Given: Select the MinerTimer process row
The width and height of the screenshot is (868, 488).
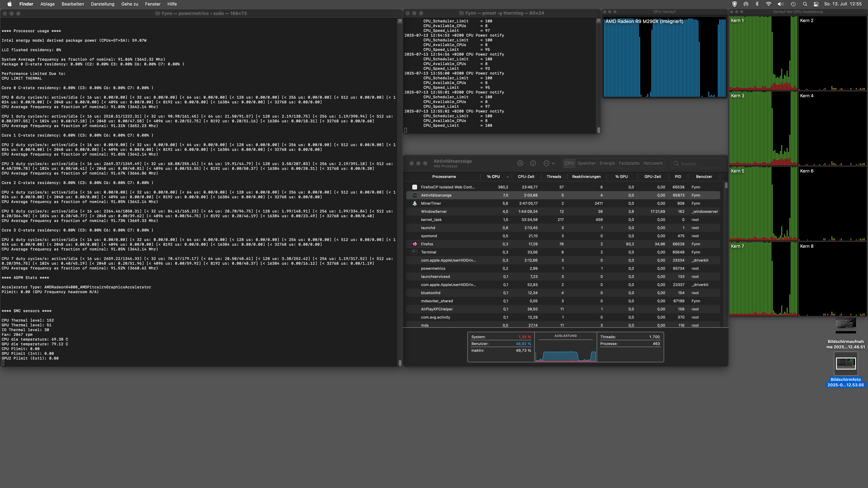Looking at the screenshot, I should (431, 203).
